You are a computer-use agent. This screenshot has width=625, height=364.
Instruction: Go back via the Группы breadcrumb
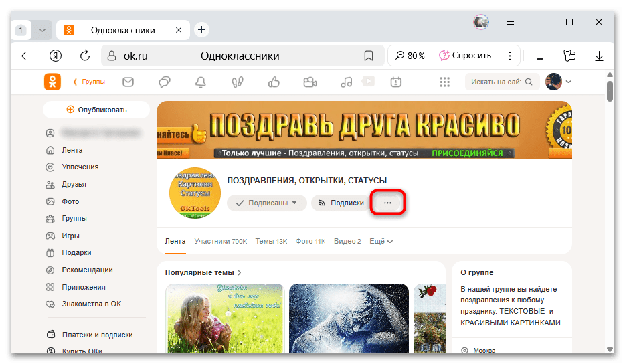(89, 82)
